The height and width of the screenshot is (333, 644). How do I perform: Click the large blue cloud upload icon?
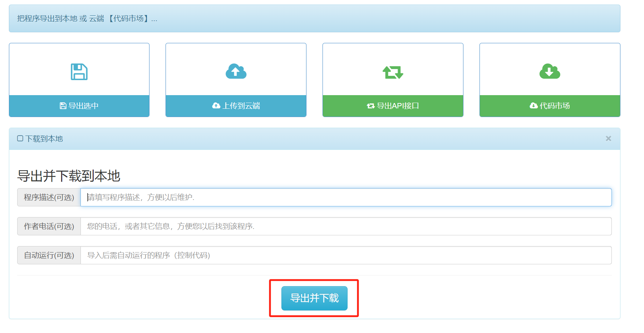click(236, 72)
